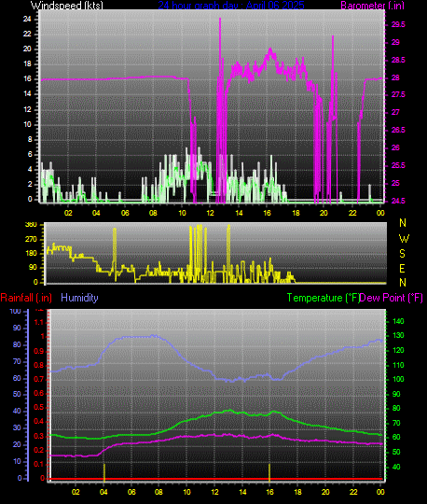427x504 pixels.
Task: Click hour 12 on wind graph axis
Action: (210, 213)
